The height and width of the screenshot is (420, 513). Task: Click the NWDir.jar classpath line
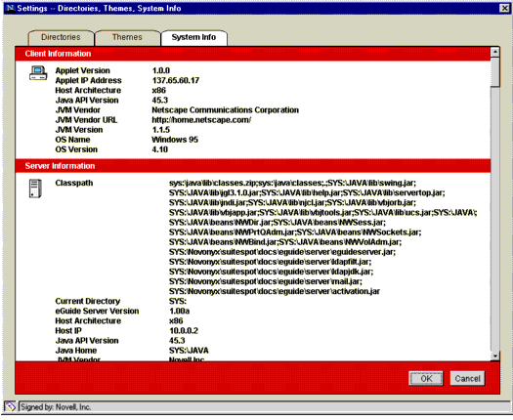point(278,222)
